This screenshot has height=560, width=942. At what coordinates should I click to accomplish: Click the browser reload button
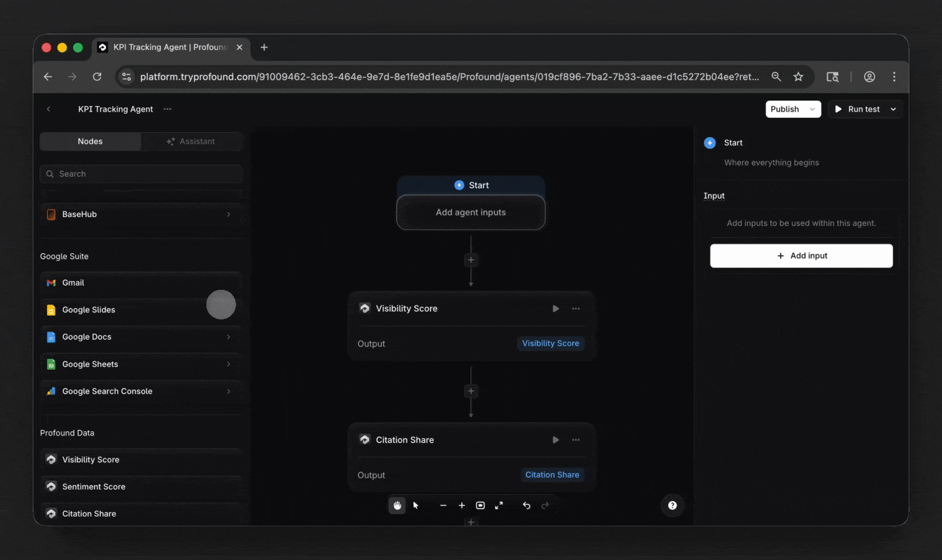97,77
